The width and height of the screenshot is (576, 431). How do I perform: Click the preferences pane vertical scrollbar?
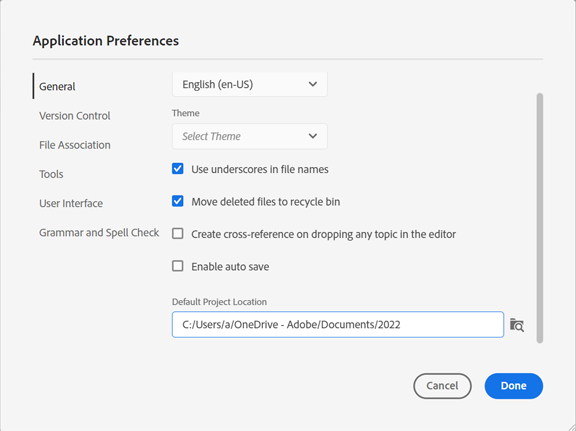click(x=540, y=218)
